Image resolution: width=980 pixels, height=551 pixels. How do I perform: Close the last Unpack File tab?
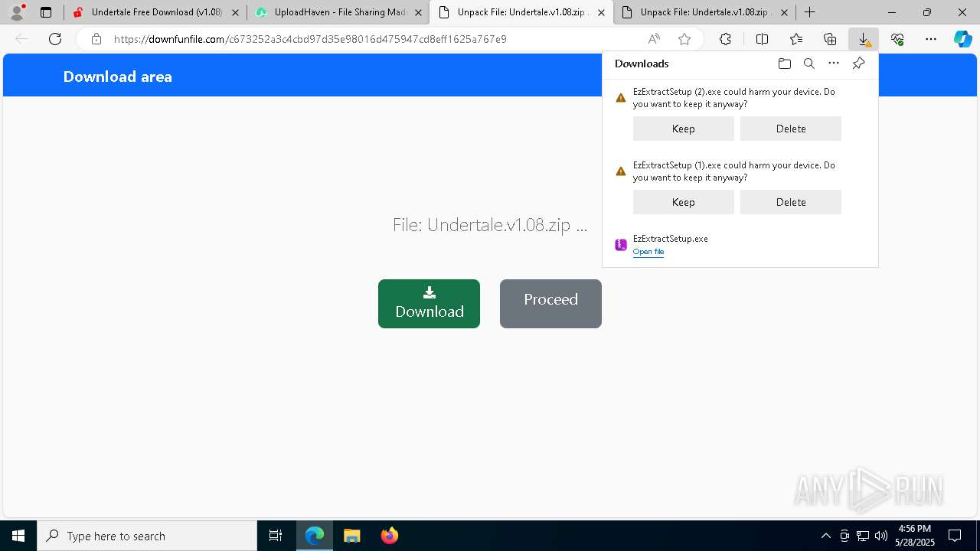point(784,12)
